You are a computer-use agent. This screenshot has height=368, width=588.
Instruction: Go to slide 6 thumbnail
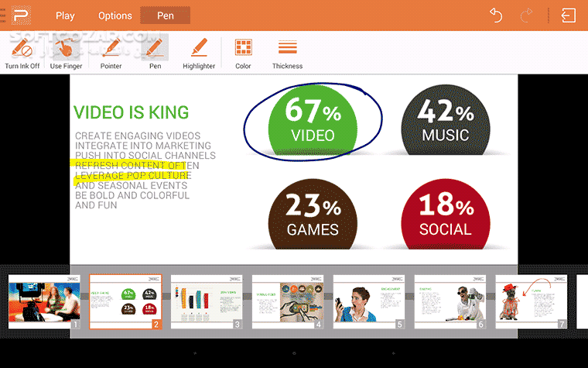[x=450, y=301]
